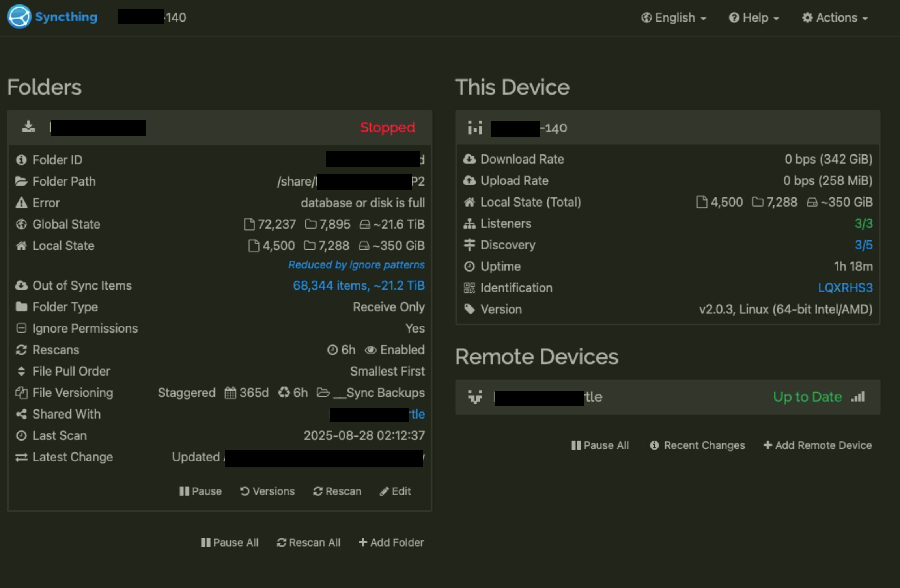The image size is (900, 588).
Task: Click the Actions gear icon
Action: [x=807, y=18]
